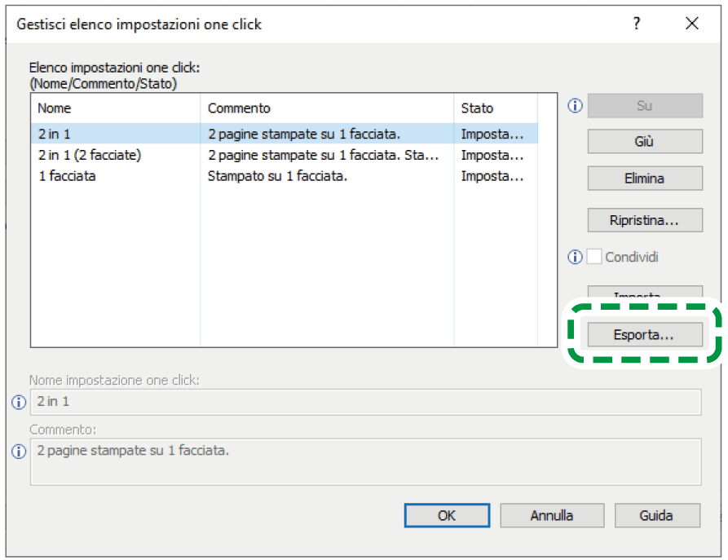This screenshot has width=728, height=560.
Task: Confirm the dialog with OK
Action: tap(447, 515)
